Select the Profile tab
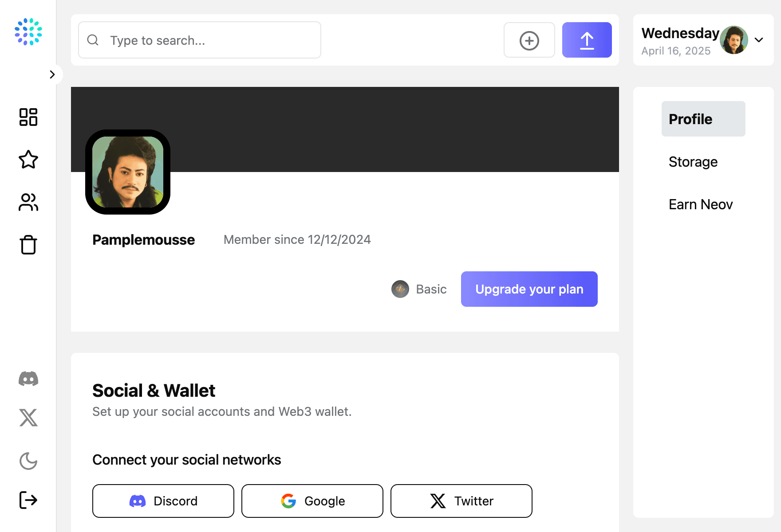 pos(703,119)
